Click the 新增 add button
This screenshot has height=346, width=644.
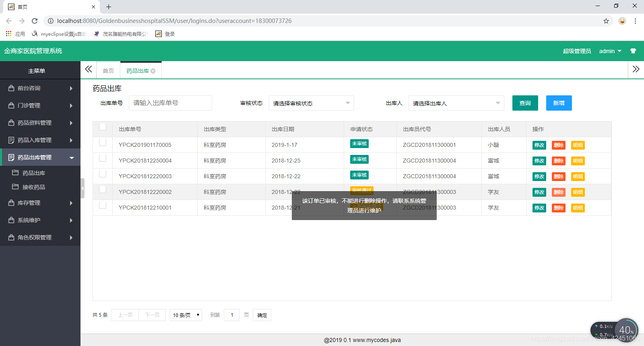pos(559,103)
